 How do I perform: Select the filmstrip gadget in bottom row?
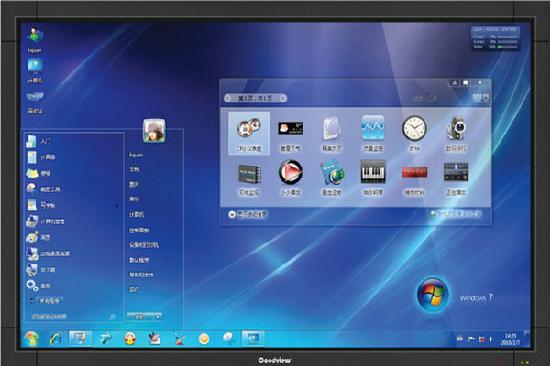click(x=249, y=177)
